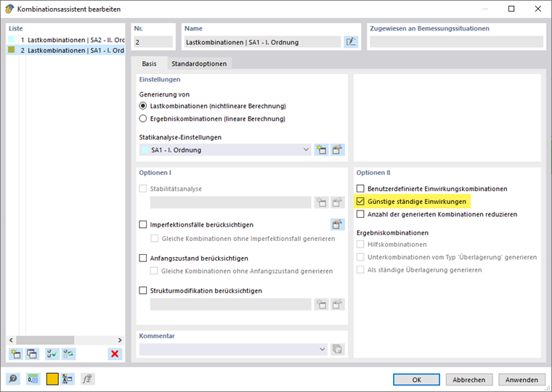Edit static analysis settings icon

pyautogui.click(x=337, y=150)
